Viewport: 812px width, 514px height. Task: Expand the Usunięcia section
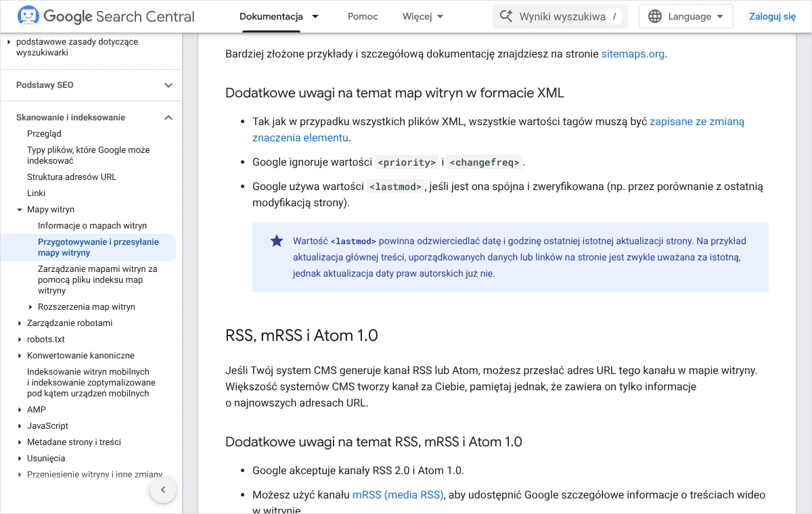tap(20, 459)
